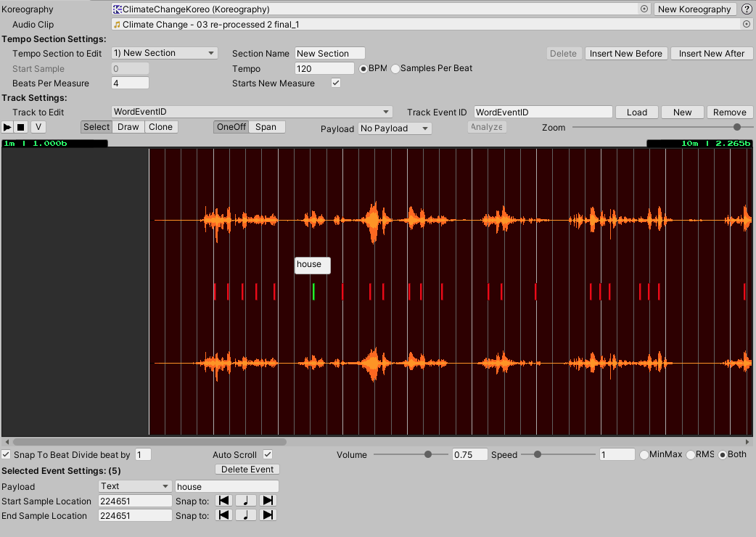Snap End Sample Location to previous beat
756x537 pixels.
[x=224, y=515]
